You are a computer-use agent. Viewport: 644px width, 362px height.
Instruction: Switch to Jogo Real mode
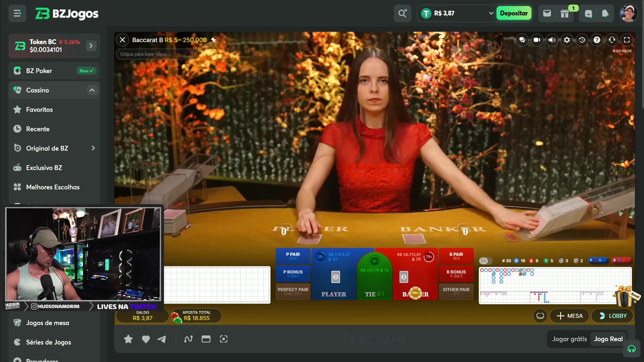click(608, 339)
